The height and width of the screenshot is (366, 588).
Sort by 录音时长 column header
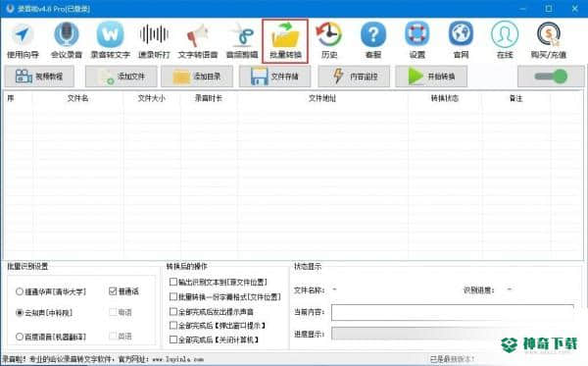pos(209,98)
